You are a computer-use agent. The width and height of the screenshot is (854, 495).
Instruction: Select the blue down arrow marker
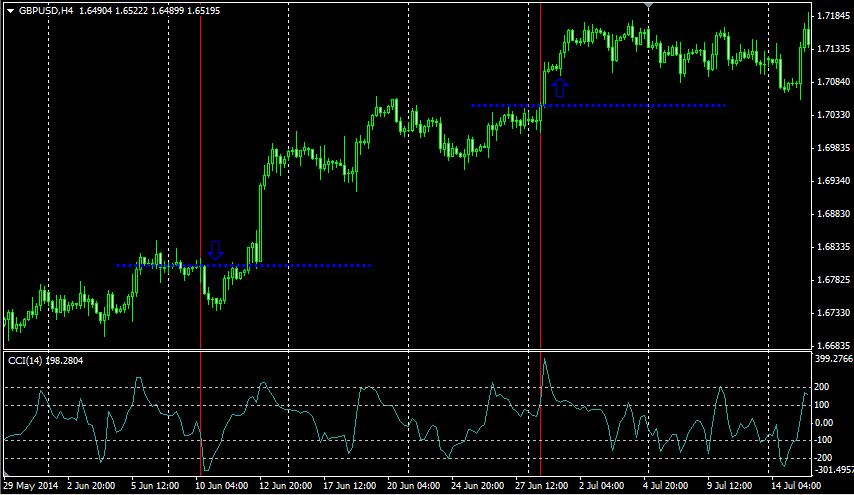[x=216, y=250]
